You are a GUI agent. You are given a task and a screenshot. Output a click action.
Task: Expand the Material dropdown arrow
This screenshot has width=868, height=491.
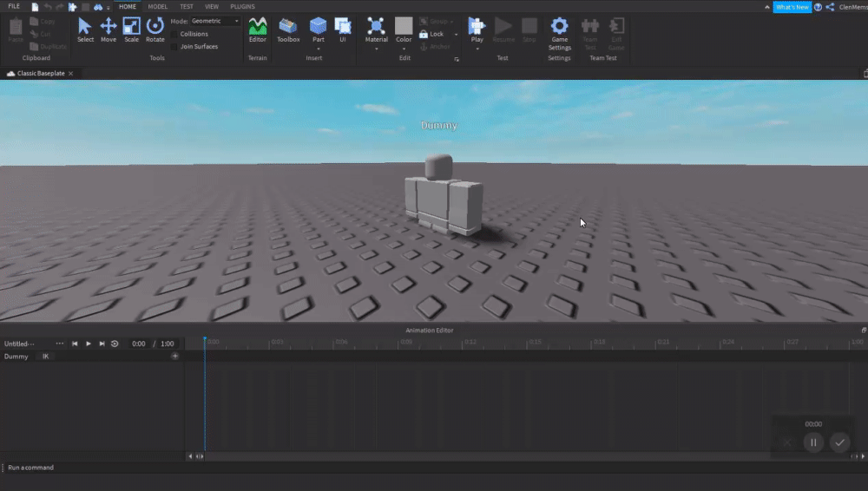(x=377, y=49)
